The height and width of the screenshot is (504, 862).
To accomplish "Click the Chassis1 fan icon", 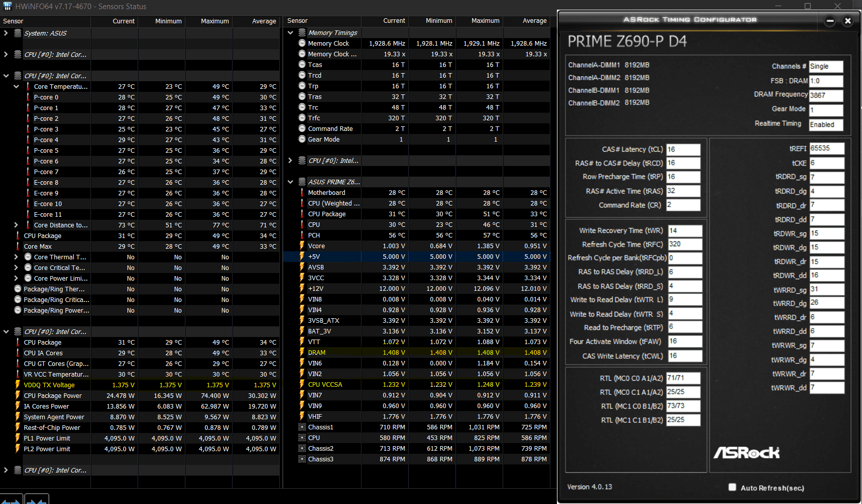I will (302, 427).
